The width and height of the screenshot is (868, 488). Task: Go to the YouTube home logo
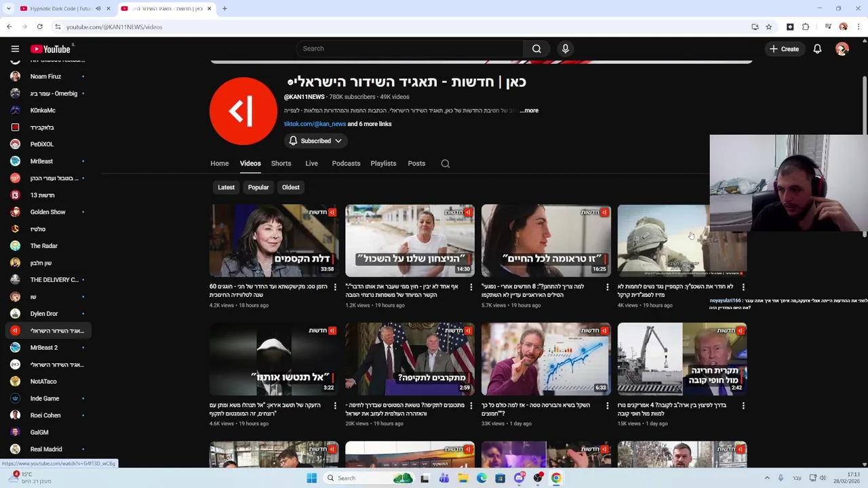point(50,49)
